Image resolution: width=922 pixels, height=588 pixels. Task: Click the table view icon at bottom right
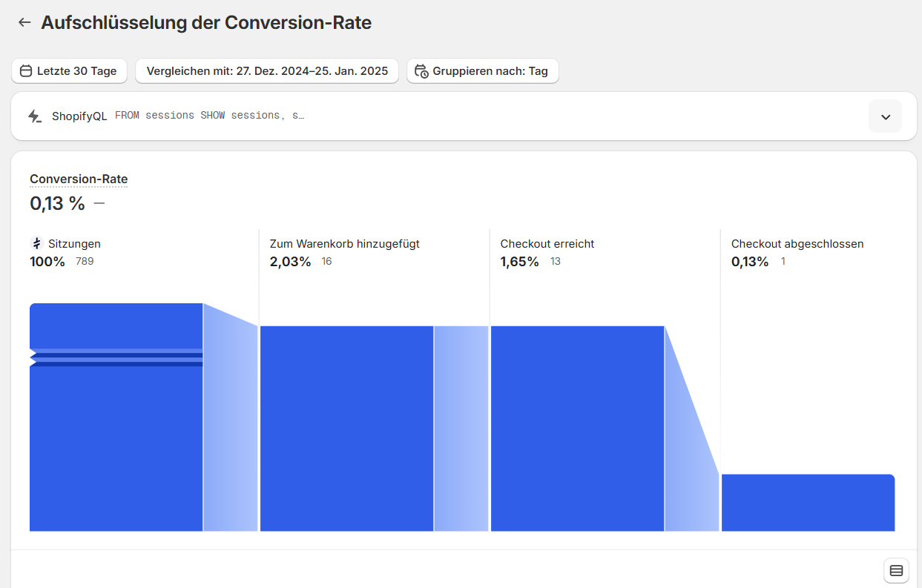pos(896,570)
